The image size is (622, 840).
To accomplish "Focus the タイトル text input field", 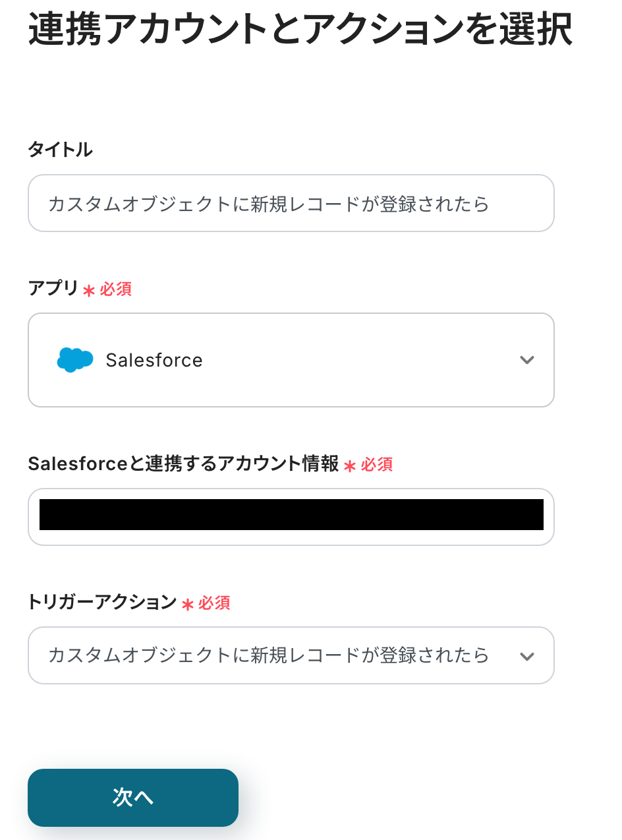I will (291, 203).
